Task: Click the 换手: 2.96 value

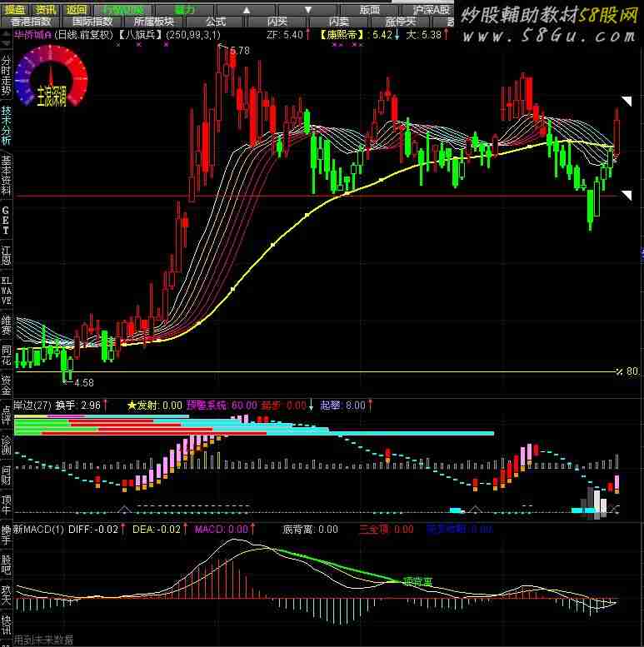Action: tap(78, 406)
